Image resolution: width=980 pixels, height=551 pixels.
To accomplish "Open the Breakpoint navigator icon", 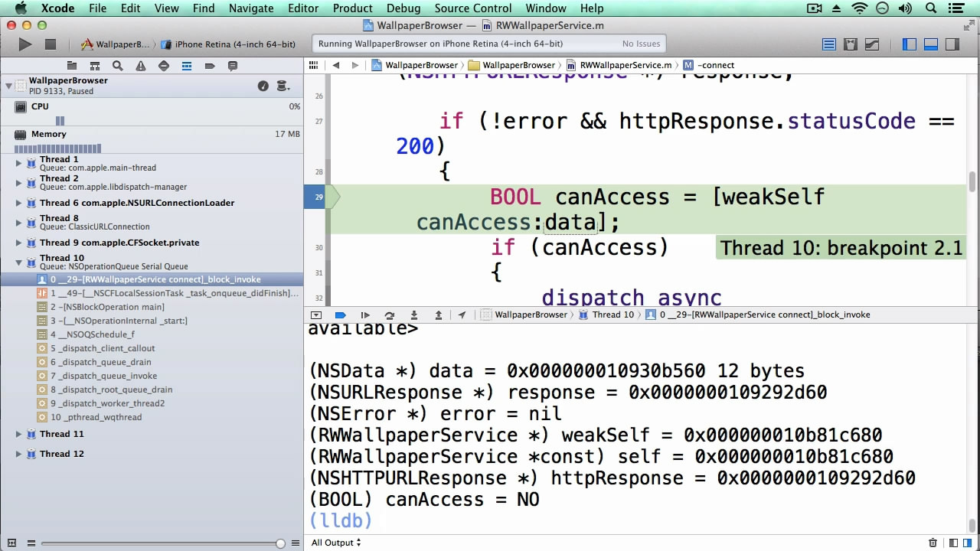I will click(210, 66).
